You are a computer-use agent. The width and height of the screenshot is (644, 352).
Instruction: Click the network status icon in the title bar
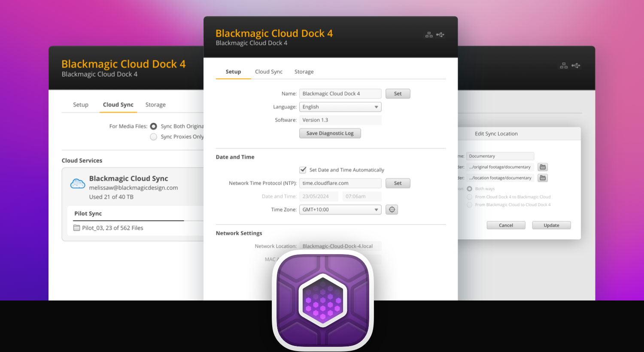[429, 34]
